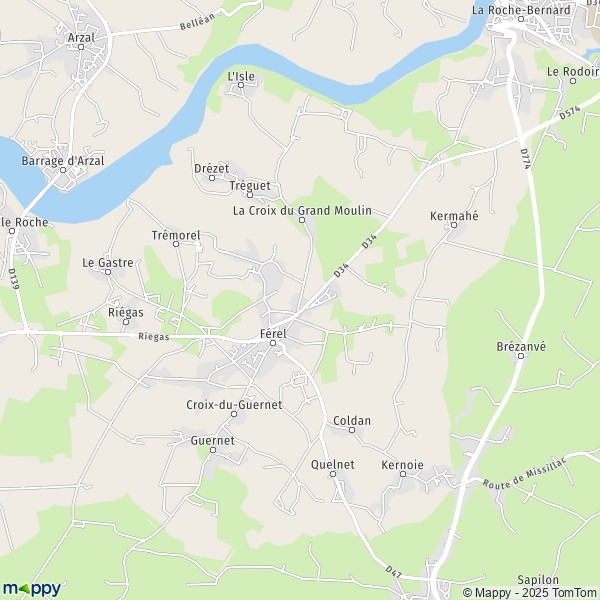Viewport: 600px width, 600px height.
Task: Select the Coldan hamlet marker
Action: pos(352,430)
